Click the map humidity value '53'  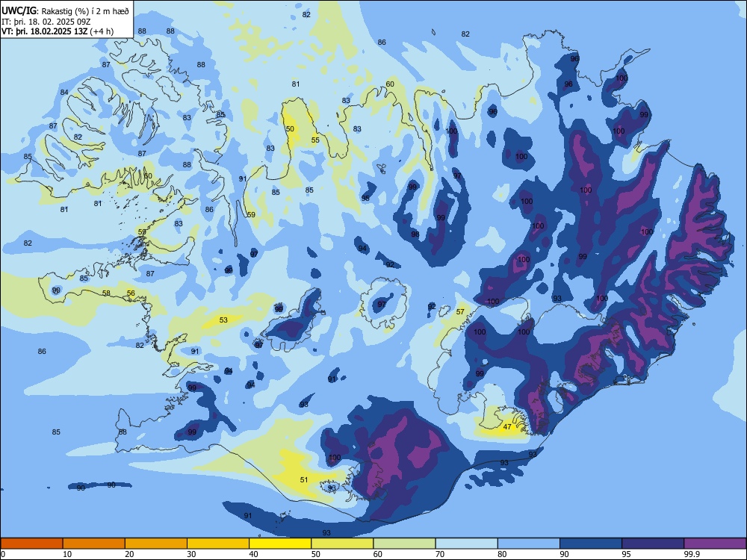223,320
